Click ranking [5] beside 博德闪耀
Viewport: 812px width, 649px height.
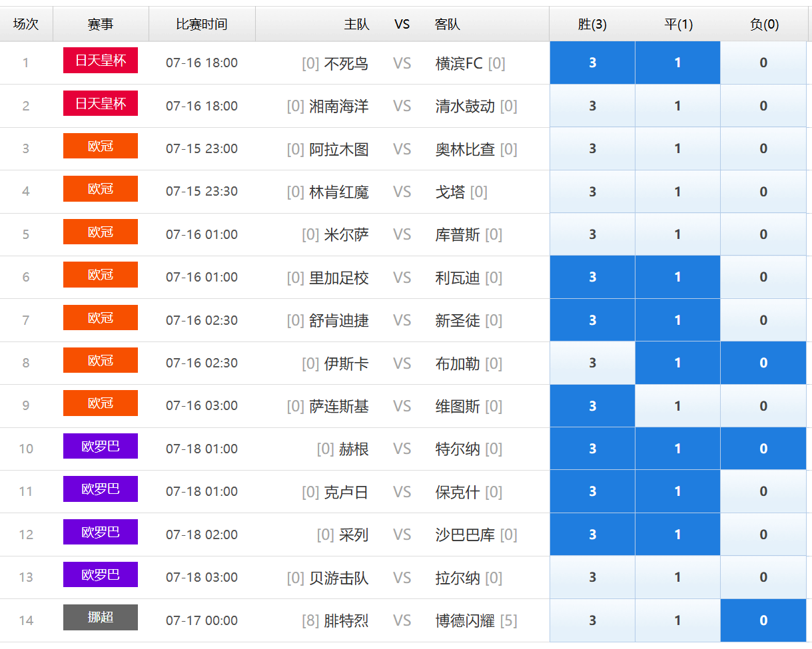pos(508,621)
